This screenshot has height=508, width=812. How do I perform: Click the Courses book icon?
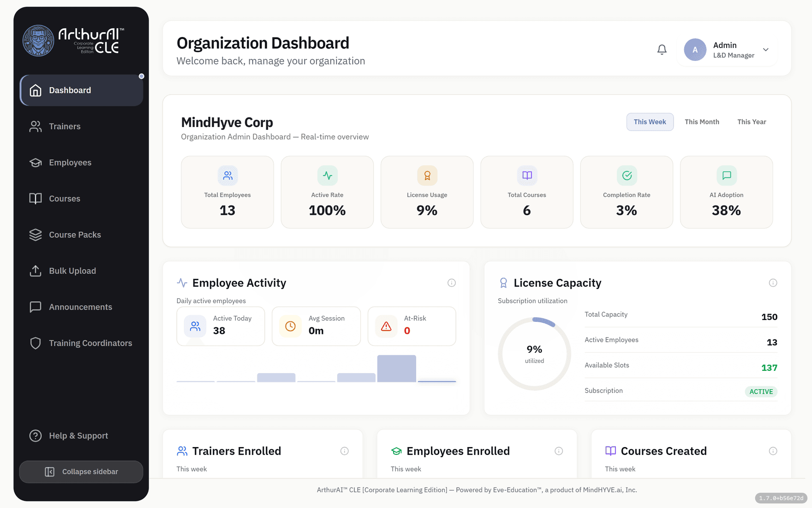[36, 199]
